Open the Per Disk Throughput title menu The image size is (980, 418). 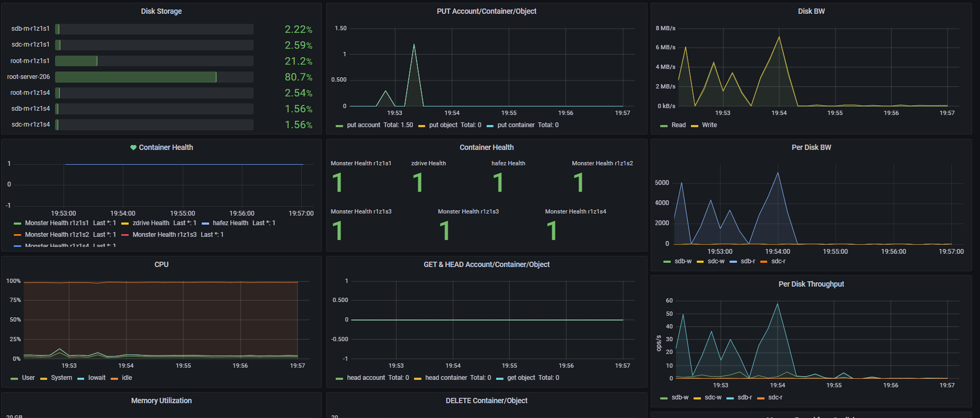811,284
